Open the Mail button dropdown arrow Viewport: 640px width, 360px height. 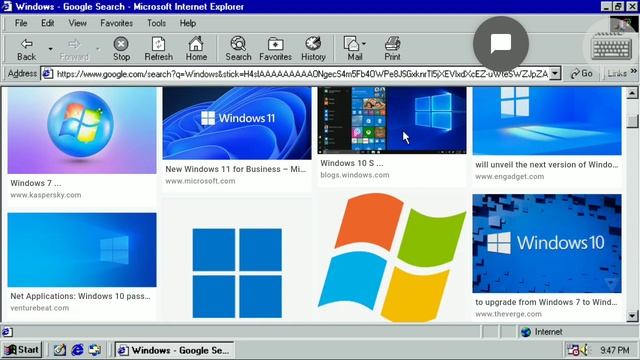click(x=364, y=43)
